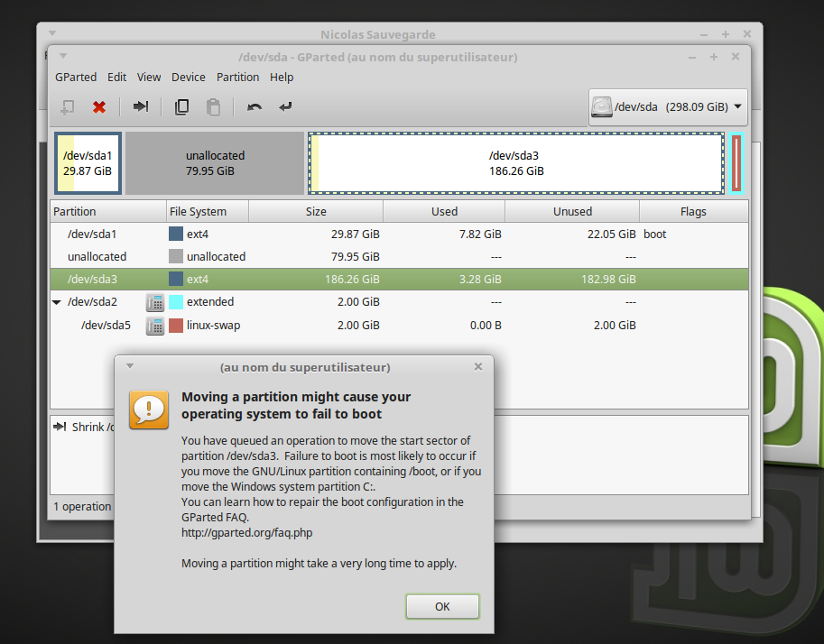The image size is (824, 644).
Task: Open the Partition menu
Action: point(237,78)
